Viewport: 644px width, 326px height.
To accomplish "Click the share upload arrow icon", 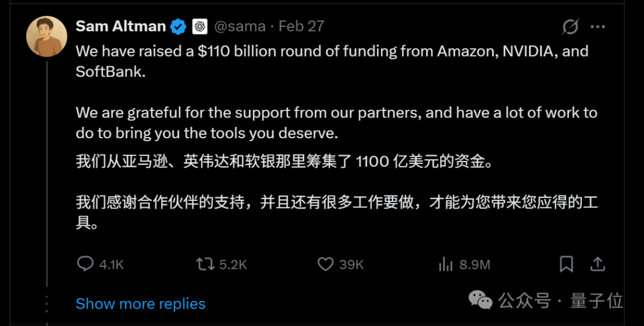I will [x=597, y=264].
